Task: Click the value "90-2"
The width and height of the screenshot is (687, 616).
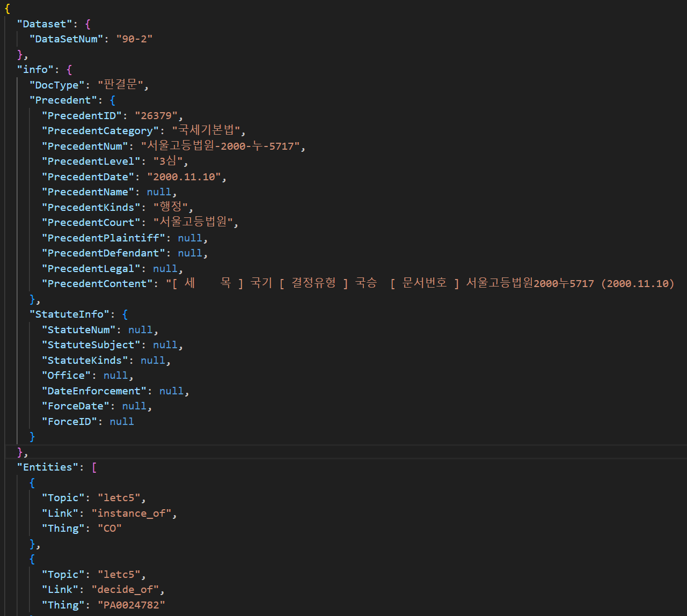Action: click(x=134, y=39)
